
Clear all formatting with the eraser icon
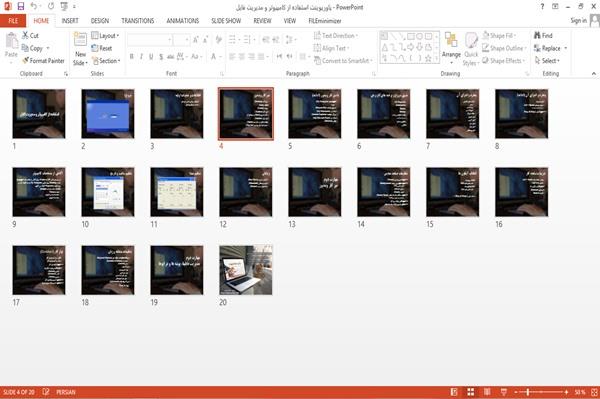[219, 39]
